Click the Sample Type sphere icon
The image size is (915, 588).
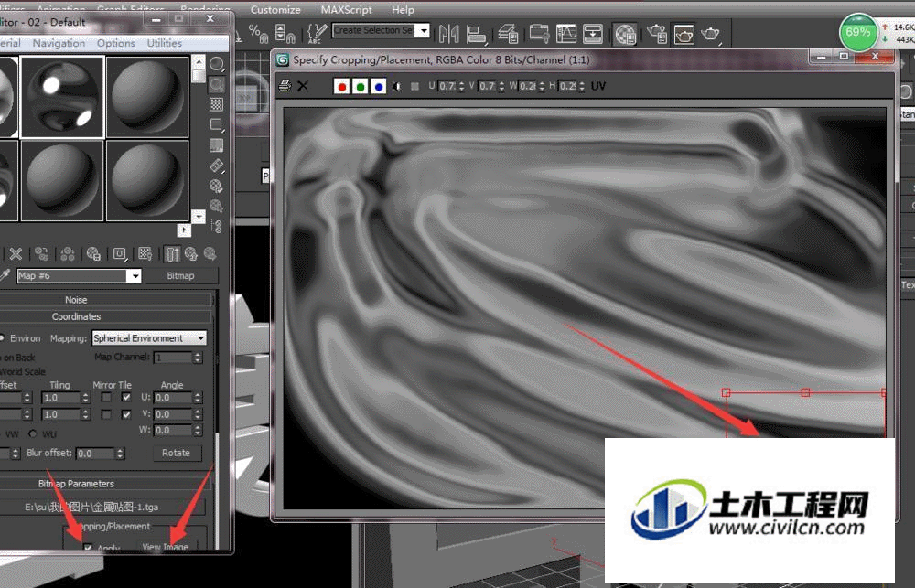tap(217, 64)
